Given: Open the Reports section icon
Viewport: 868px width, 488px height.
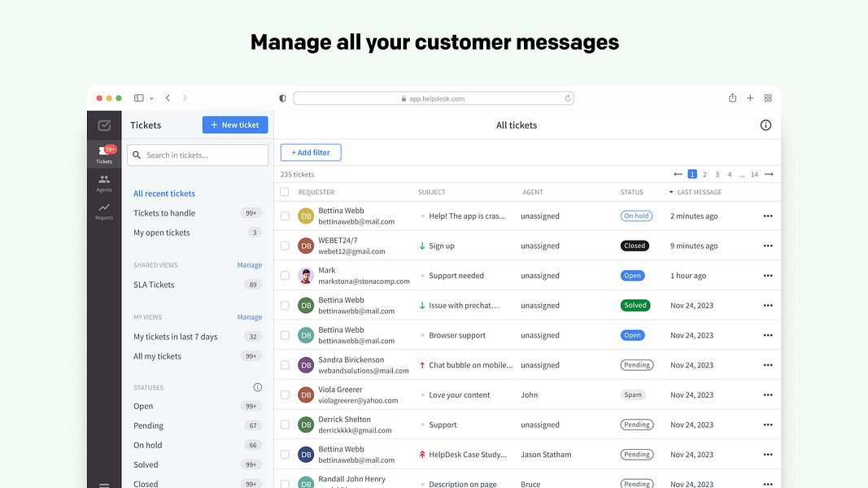Looking at the screenshot, I should (x=104, y=207).
